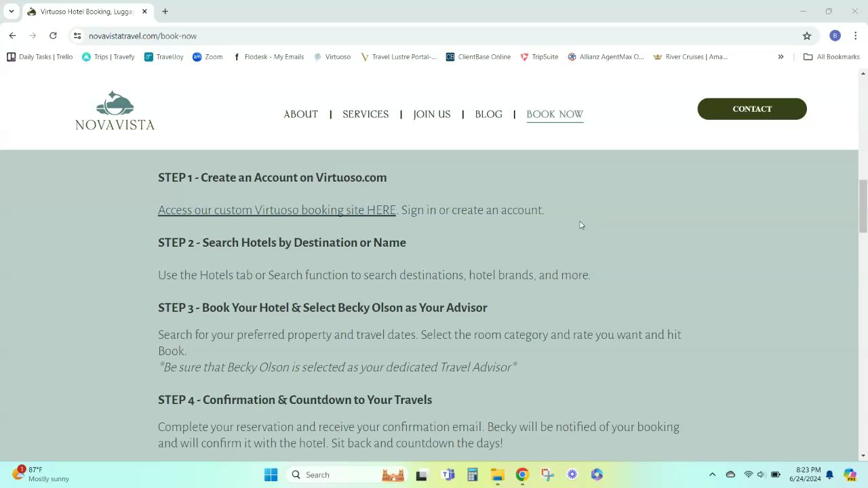This screenshot has width=868, height=488.
Task: Open the OneDrive tray icon
Action: click(x=730, y=474)
